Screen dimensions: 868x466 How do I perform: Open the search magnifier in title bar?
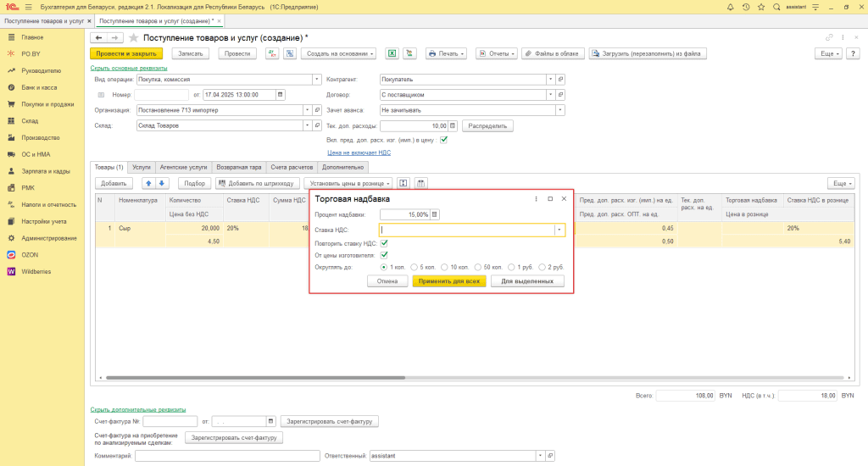click(x=776, y=7)
